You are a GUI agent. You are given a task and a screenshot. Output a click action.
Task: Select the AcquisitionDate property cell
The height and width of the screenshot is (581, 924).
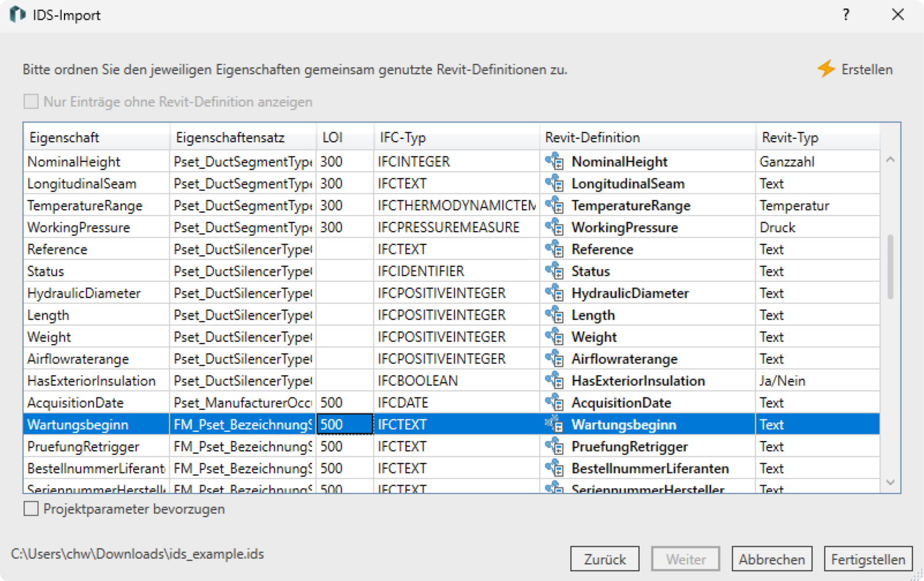click(x=96, y=402)
